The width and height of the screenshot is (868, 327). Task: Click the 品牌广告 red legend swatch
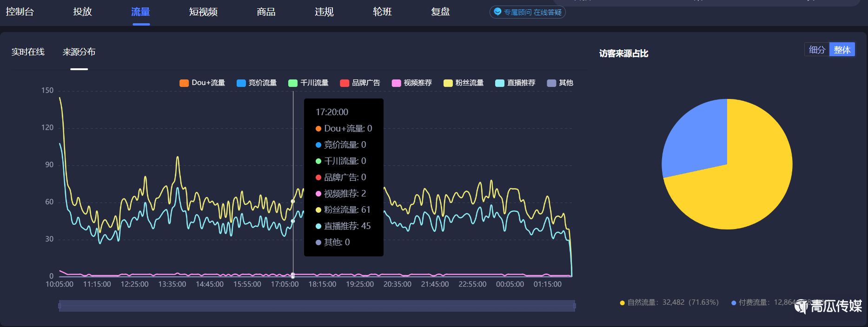point(345,83)
